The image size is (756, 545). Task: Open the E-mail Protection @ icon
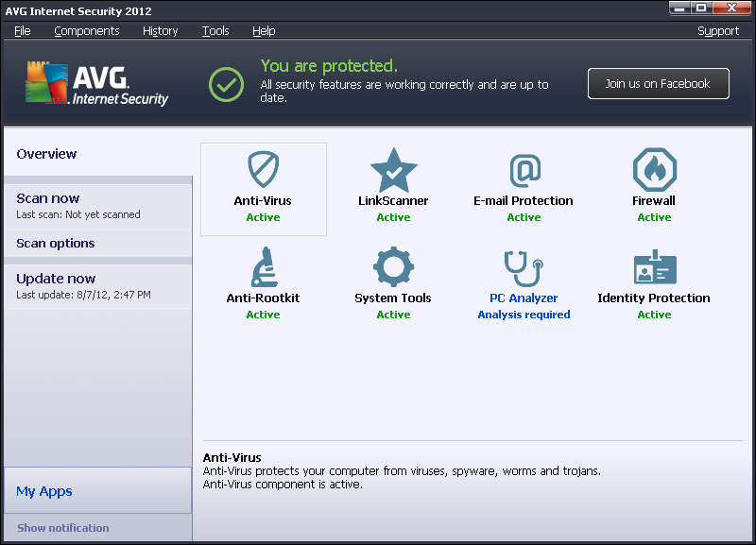(524, 170)
